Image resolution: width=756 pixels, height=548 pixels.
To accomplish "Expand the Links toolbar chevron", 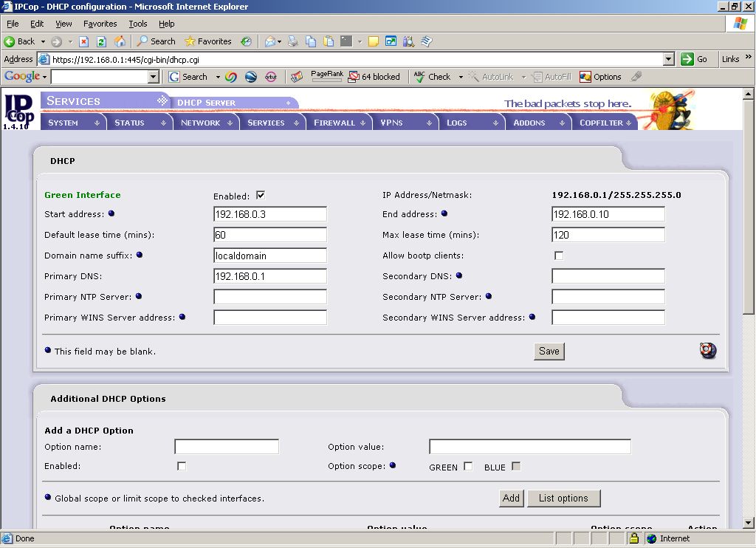I will click(x=749, y=58).
